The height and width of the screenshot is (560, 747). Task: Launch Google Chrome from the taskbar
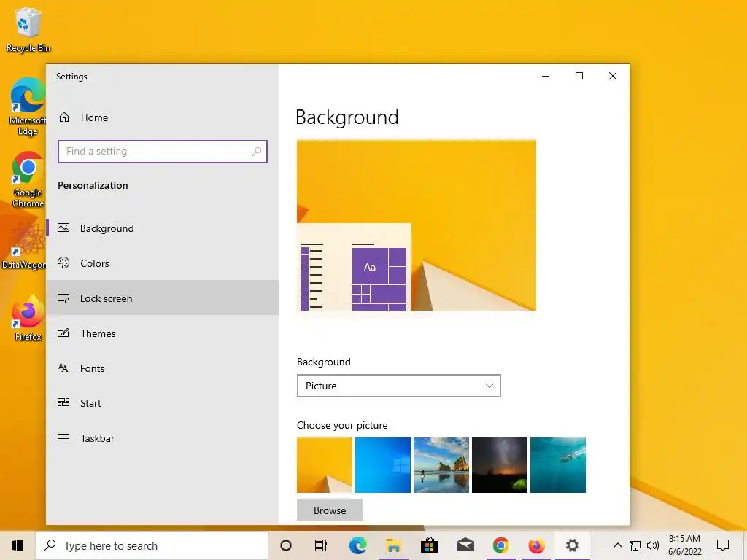pos(500,545)
